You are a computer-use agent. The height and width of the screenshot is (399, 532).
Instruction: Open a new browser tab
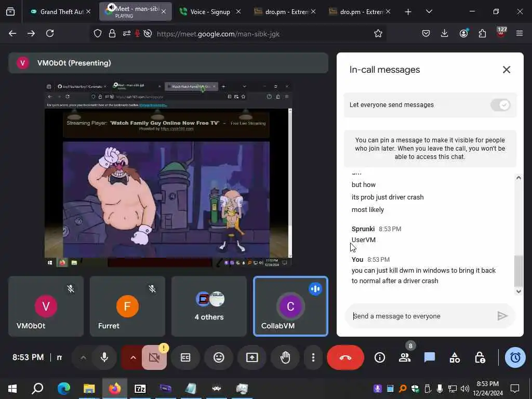click(408, 11)
